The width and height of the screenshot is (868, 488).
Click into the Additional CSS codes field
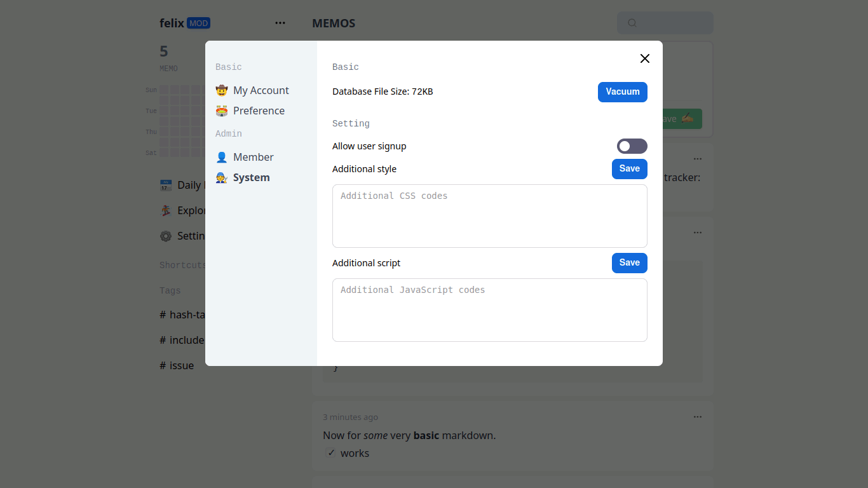489,216
